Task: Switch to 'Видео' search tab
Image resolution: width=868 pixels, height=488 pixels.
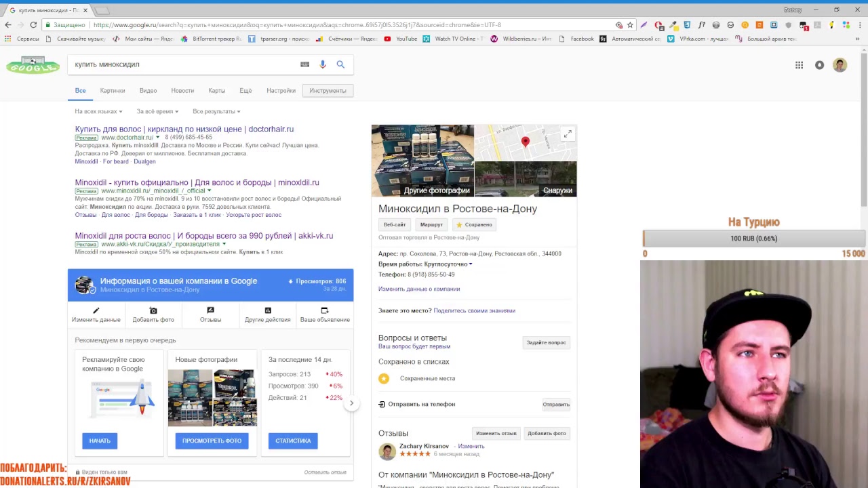Action: point(148,90)
